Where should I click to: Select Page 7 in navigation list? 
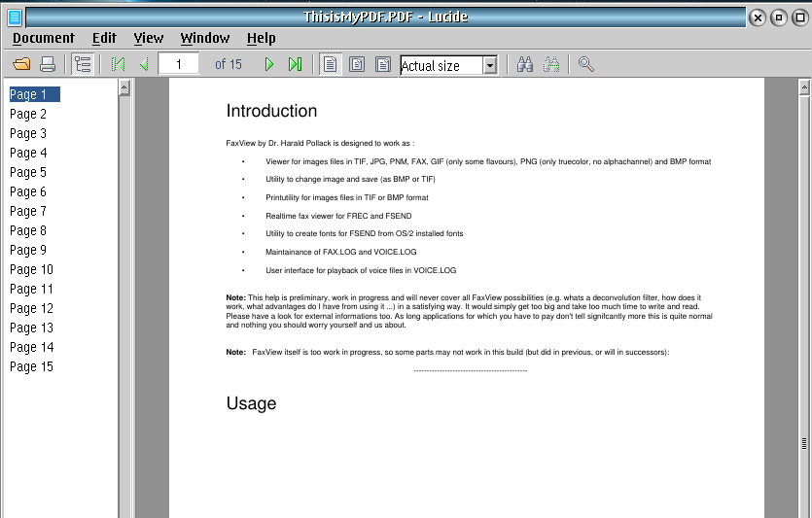coord(28,211)
